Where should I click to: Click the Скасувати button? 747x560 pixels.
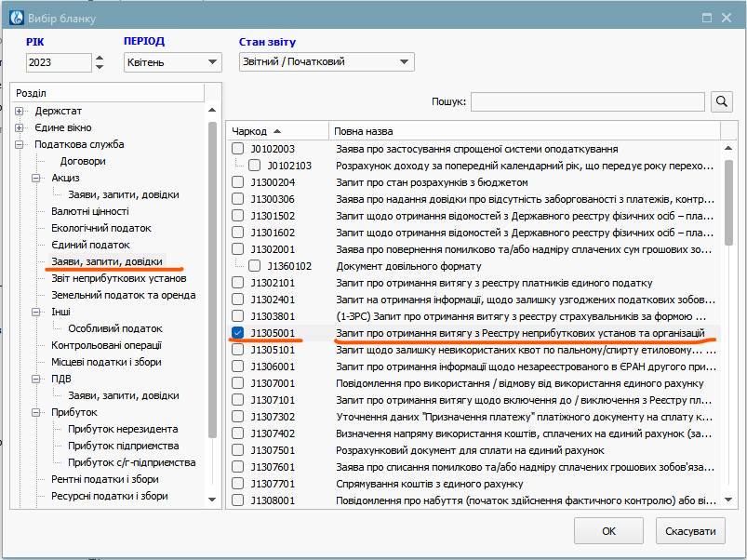[x=690, y=531]
